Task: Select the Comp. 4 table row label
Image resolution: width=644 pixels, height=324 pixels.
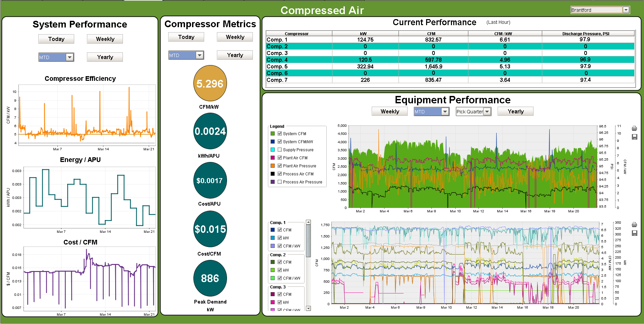Action: click(277, 60)
